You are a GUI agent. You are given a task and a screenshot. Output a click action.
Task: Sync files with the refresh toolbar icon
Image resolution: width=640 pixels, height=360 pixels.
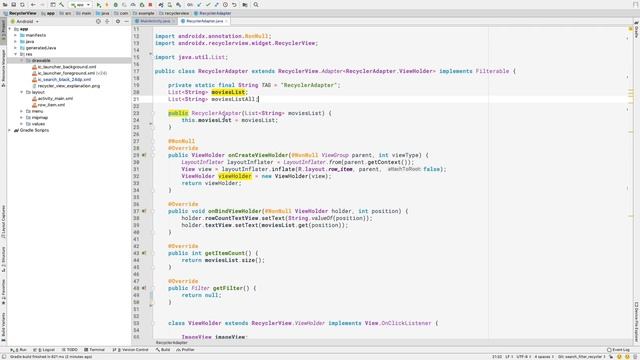pyautogui.click(x=22, y=4)
